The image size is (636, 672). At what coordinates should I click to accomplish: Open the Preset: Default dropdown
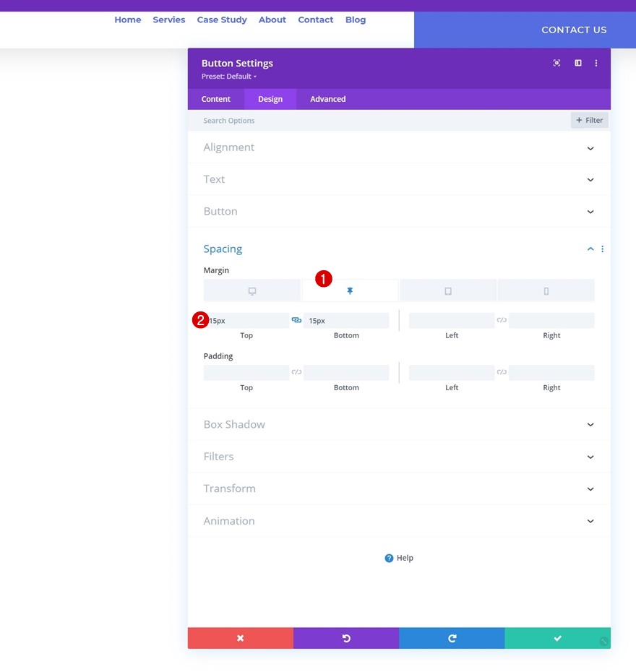[229, 77]
